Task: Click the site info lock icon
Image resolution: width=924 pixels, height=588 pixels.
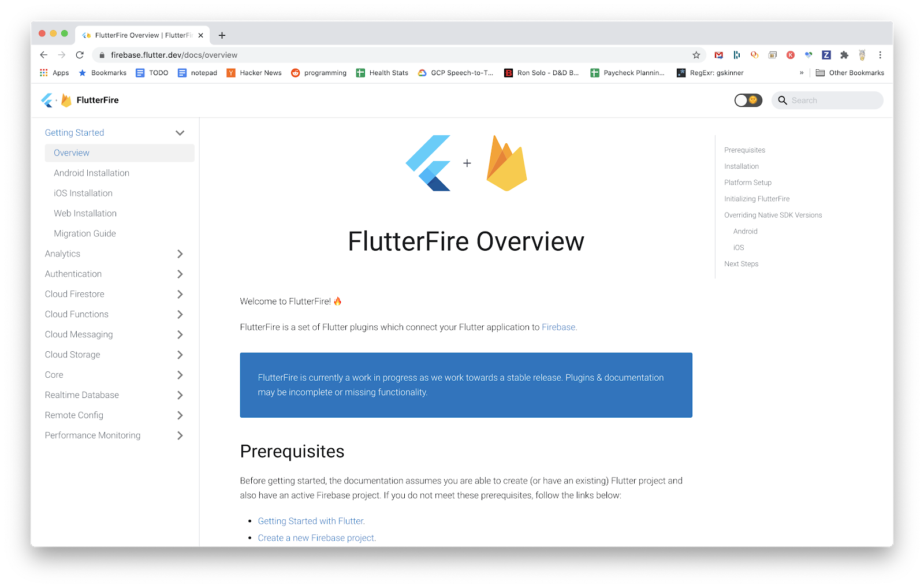Action: 102,55
